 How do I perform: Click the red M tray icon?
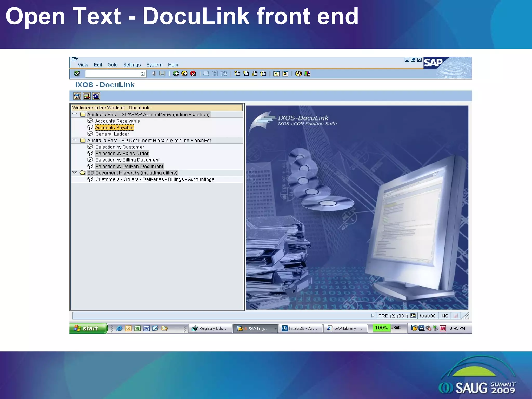click(443, 328)
